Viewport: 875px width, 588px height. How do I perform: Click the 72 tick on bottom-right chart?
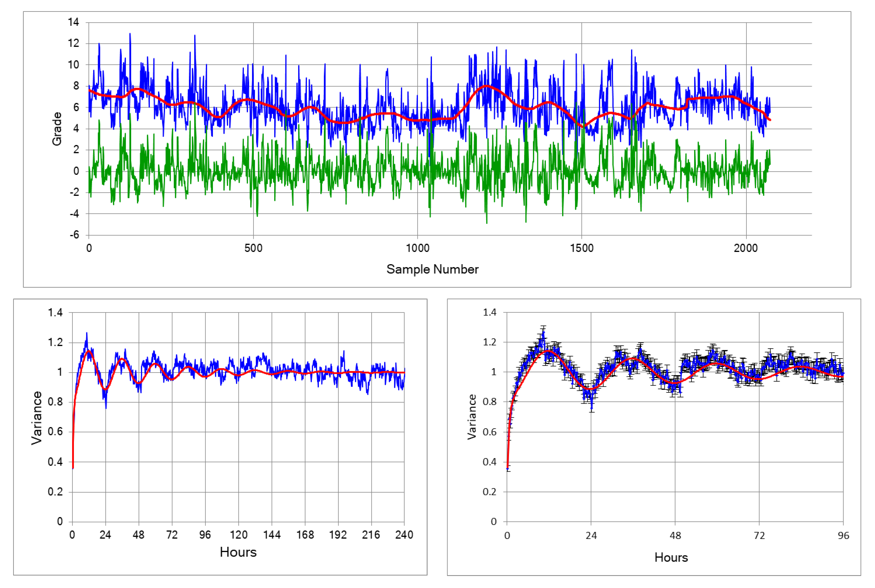(x=759, y=535)
